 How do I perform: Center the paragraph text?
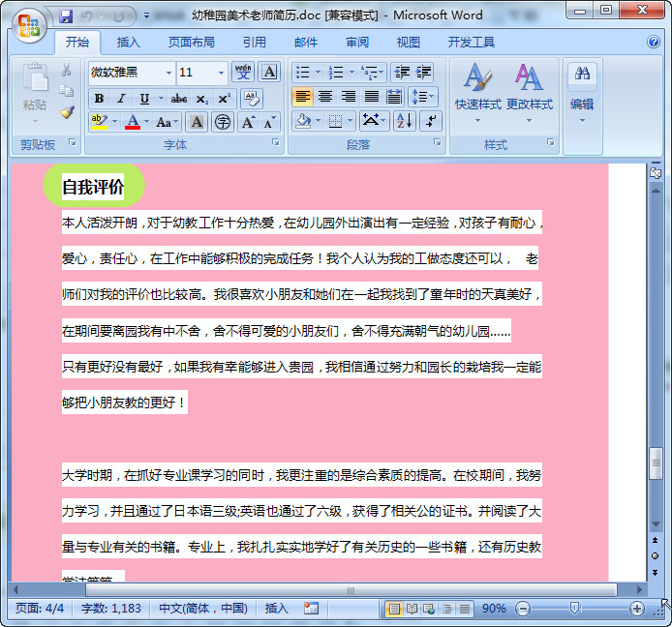coord(325,97)
